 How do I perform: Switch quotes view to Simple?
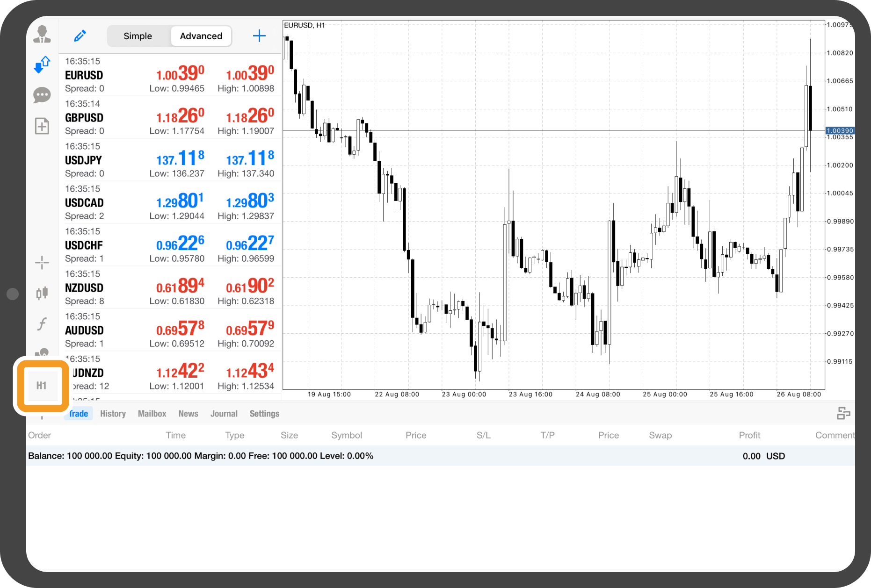138,36
